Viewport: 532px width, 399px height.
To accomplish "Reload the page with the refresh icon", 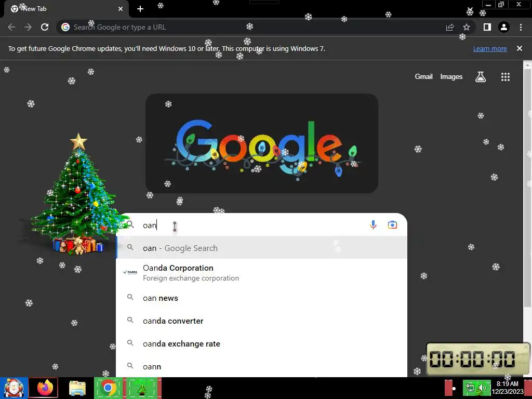I will pos(45,27).
